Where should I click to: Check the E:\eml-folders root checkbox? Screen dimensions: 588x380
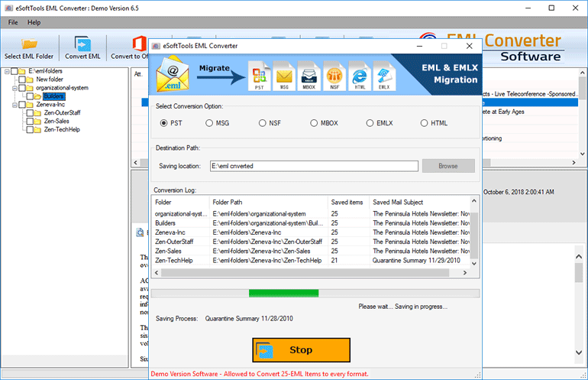15,71
